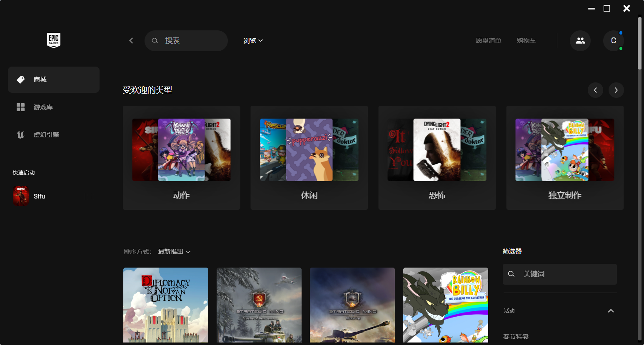644x345 pixels.
Task: Open the 愿望清单 wishlist
Action: [x=489, y=41]
